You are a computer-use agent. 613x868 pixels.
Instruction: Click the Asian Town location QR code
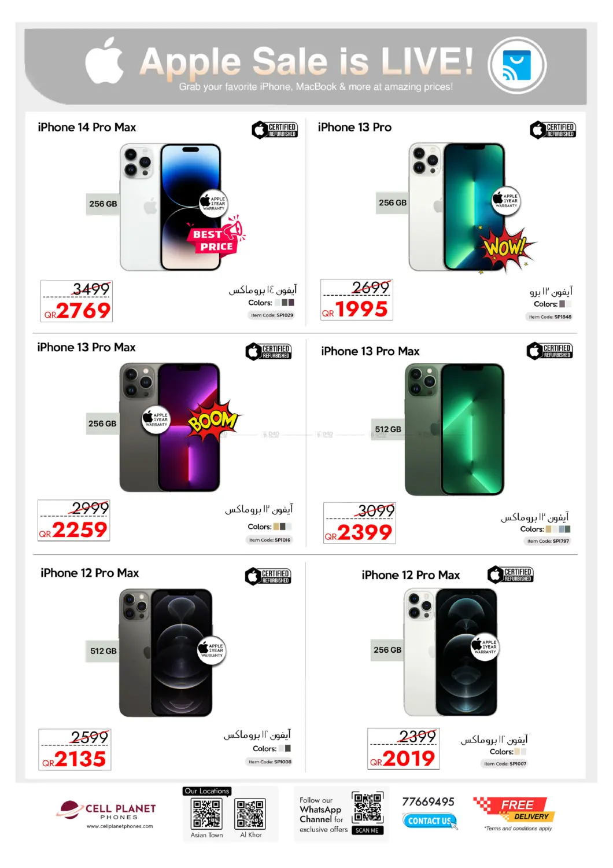click(206, 814)
